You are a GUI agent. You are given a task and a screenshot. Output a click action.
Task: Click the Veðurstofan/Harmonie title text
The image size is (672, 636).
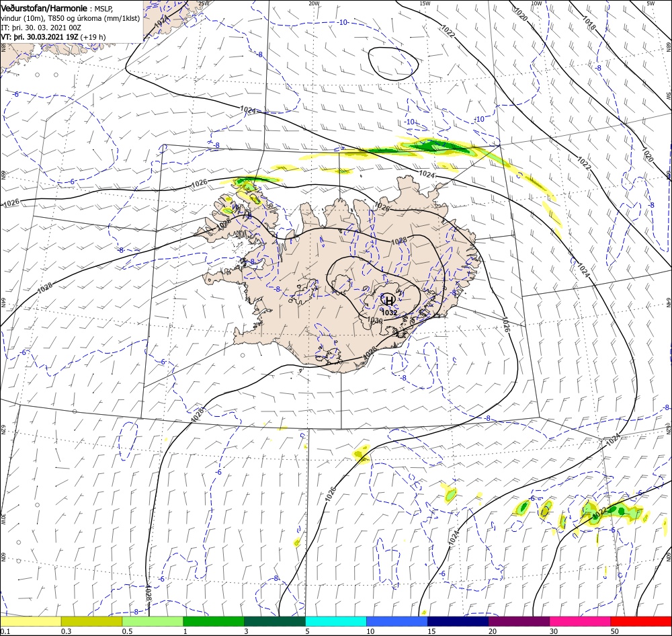tap(44, 8)
